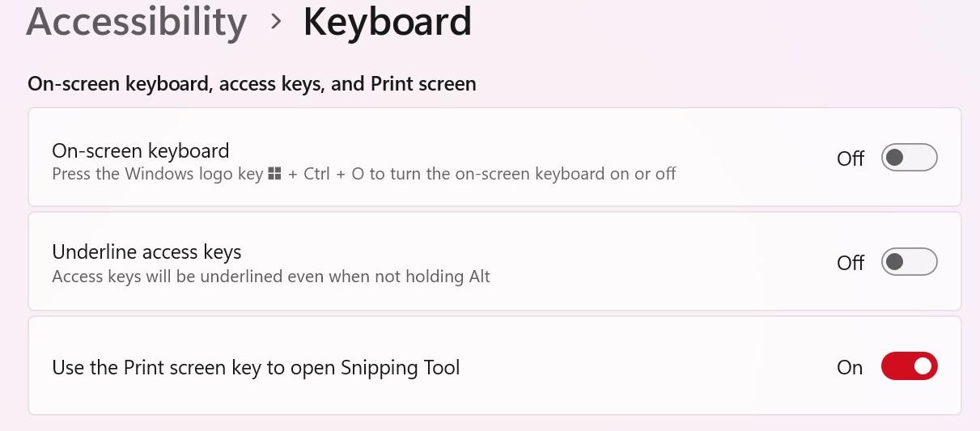Click the Underline access keys label
980x431 pixels.
[146, 251]
